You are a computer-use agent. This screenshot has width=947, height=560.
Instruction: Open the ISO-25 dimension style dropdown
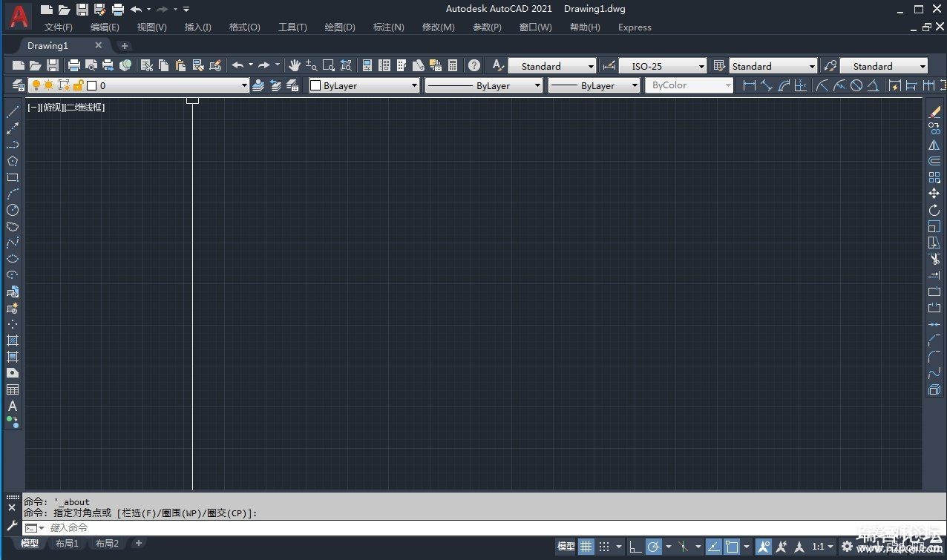click(x=701, y=66)
